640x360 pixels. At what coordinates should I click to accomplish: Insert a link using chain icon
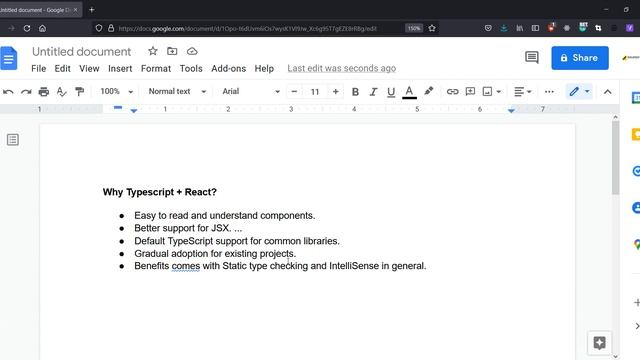tap(452, 92)
